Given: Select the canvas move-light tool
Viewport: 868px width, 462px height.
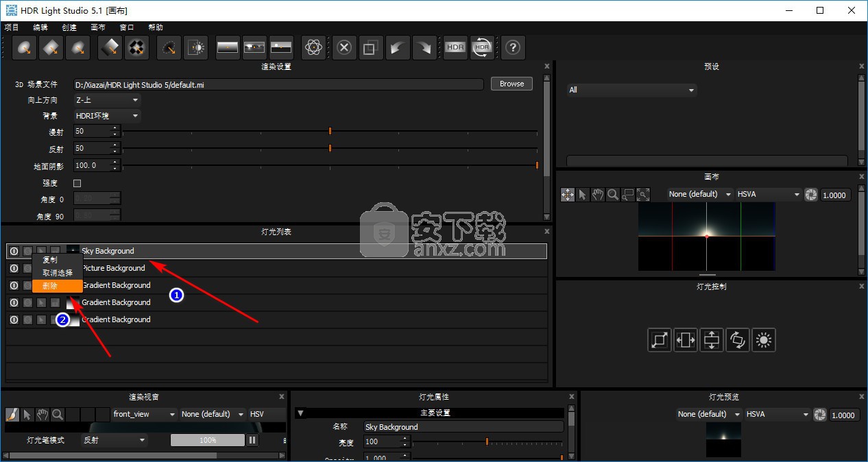Looking at the screenshot, I should pyautogui.click(x=568, y=195).
